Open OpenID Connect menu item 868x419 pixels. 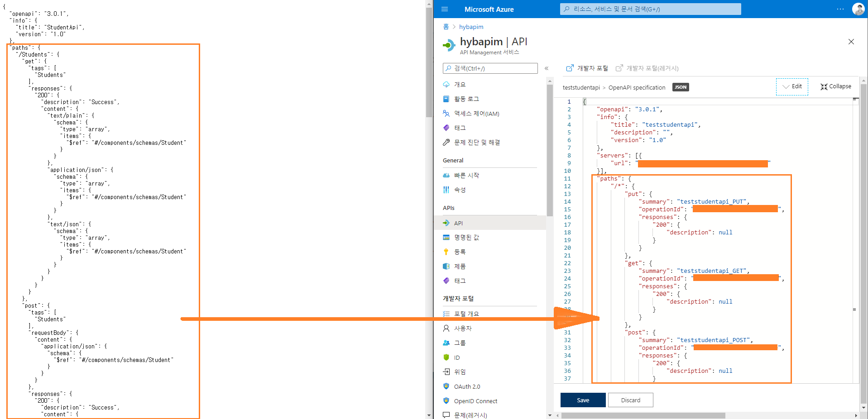(x=475, y=401)
